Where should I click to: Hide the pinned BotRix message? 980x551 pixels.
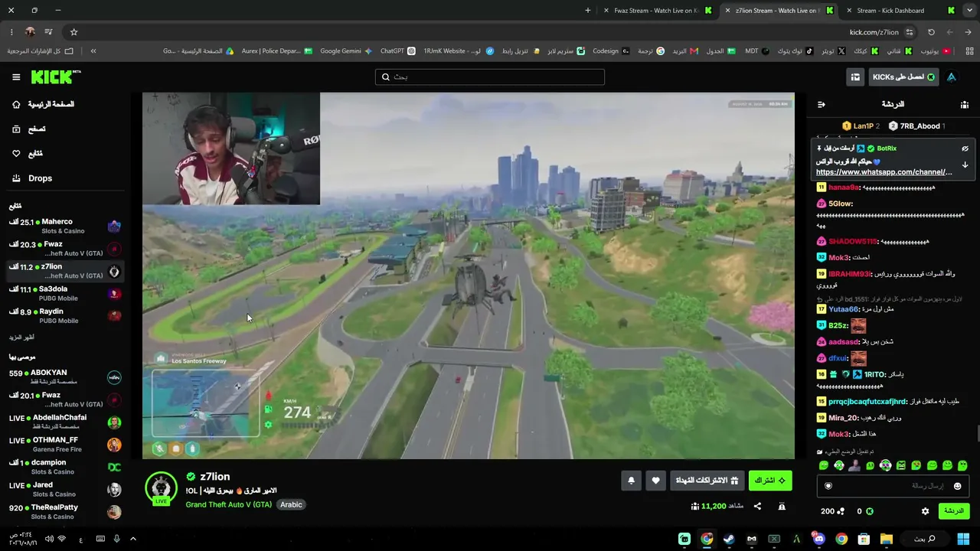(x=965, y=148)
